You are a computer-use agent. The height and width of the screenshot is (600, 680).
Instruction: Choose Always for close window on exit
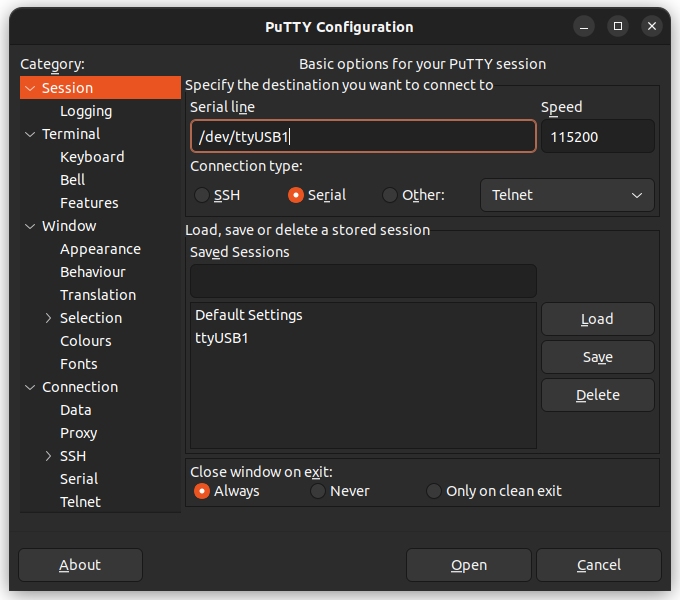click(x=202, y=491)
